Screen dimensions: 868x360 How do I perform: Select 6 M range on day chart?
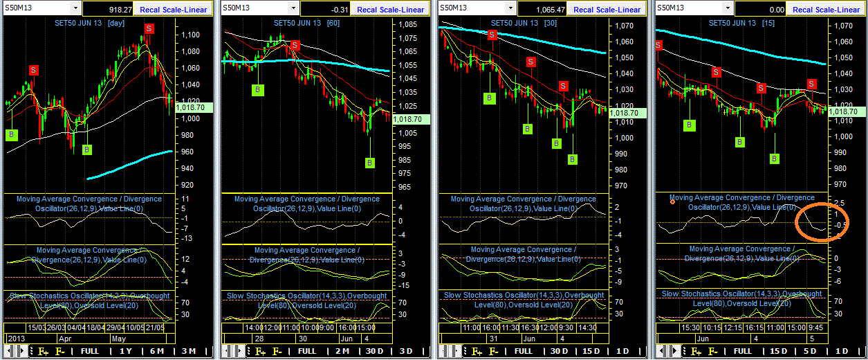point(158,351)
